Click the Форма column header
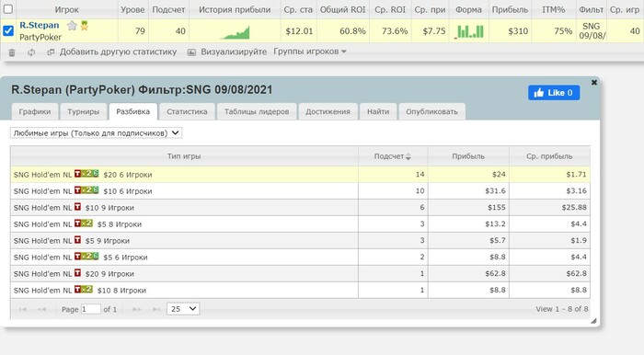The width and height of the screenshot is (644, 355). pyautogui.click(x=468, y=9)
